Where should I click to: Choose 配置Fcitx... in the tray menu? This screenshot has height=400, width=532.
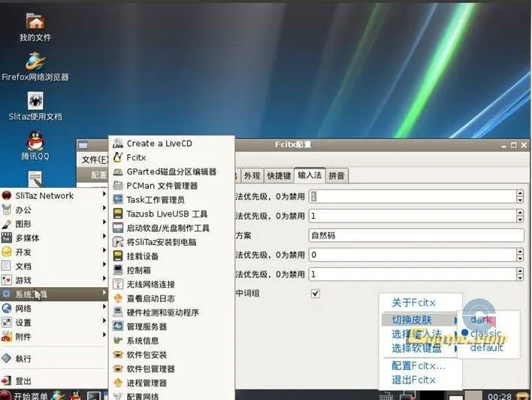coord(420,365)
